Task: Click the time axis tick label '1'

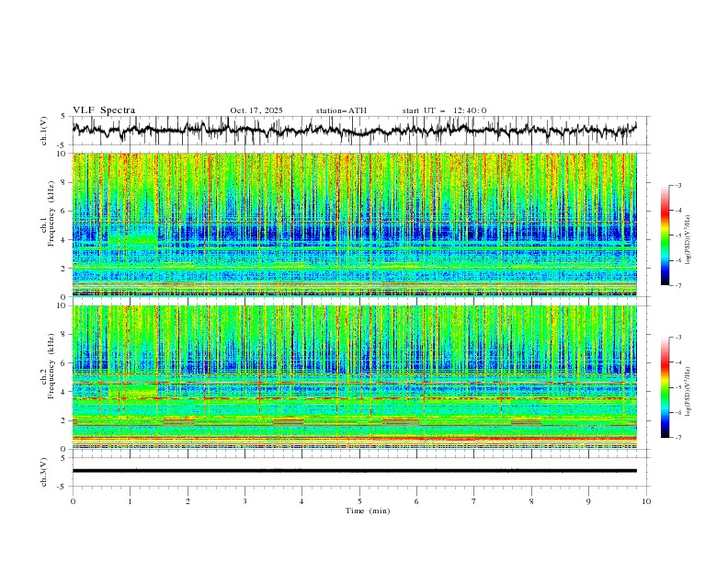Action: (130, 501)
